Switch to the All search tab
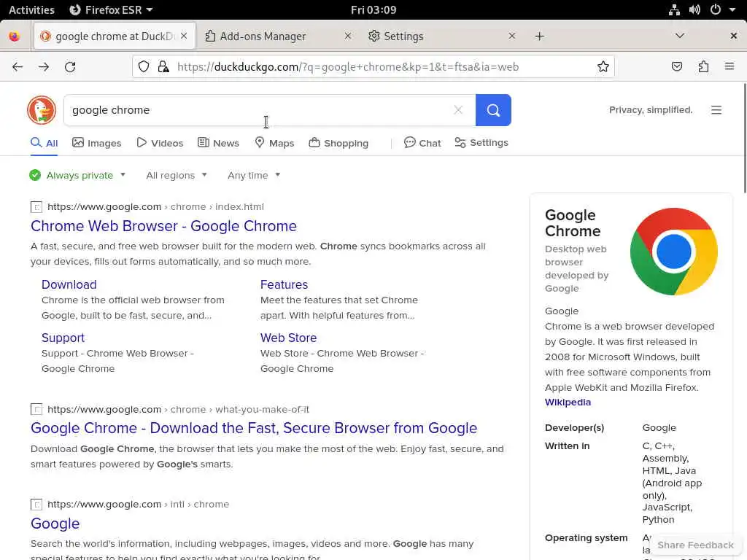The width and height of the screenshot is (747, 560). pyautogui.click(x=44, y=143)
